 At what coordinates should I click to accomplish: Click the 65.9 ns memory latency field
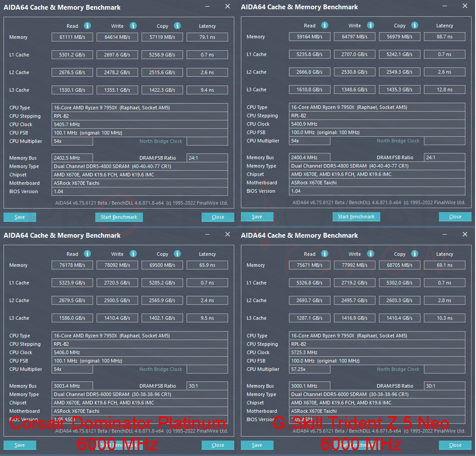coord(207,265)
